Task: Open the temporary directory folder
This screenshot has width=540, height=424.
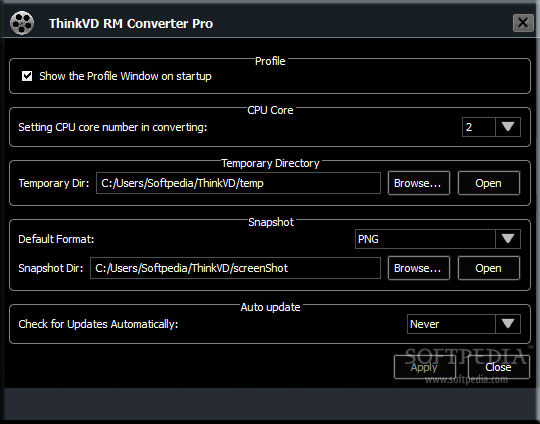Action: [x=489, y=183]
